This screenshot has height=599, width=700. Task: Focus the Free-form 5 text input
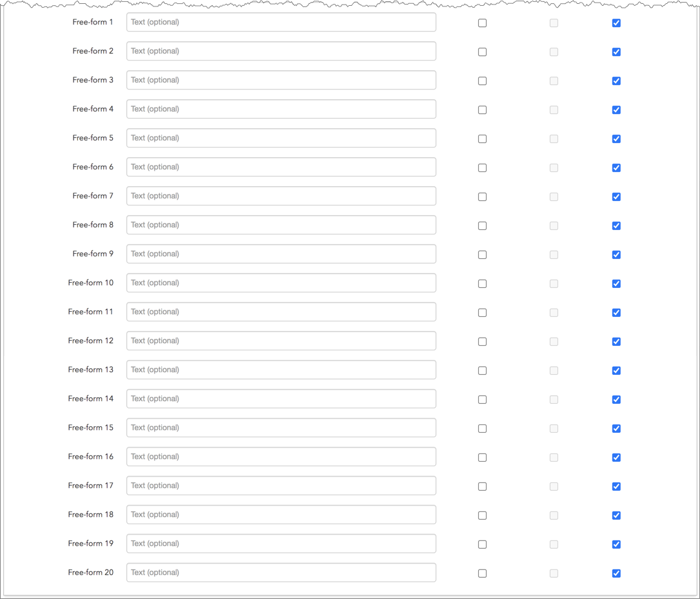click(281, 138)
